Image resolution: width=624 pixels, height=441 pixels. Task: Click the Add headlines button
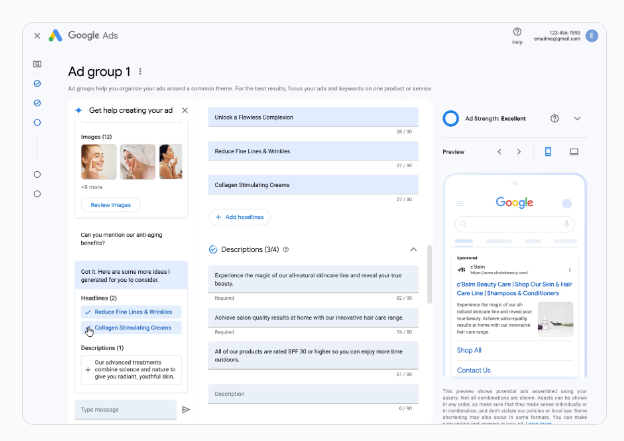(x=239, y=217)
